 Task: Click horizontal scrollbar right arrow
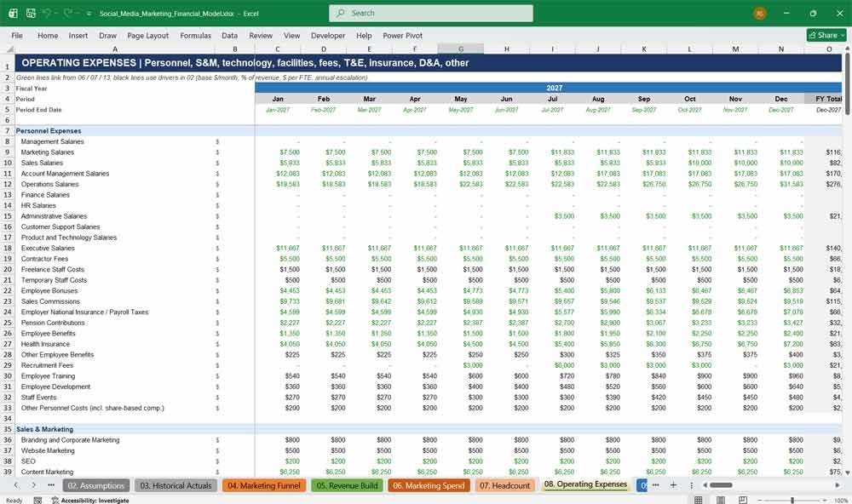(838, 485)
